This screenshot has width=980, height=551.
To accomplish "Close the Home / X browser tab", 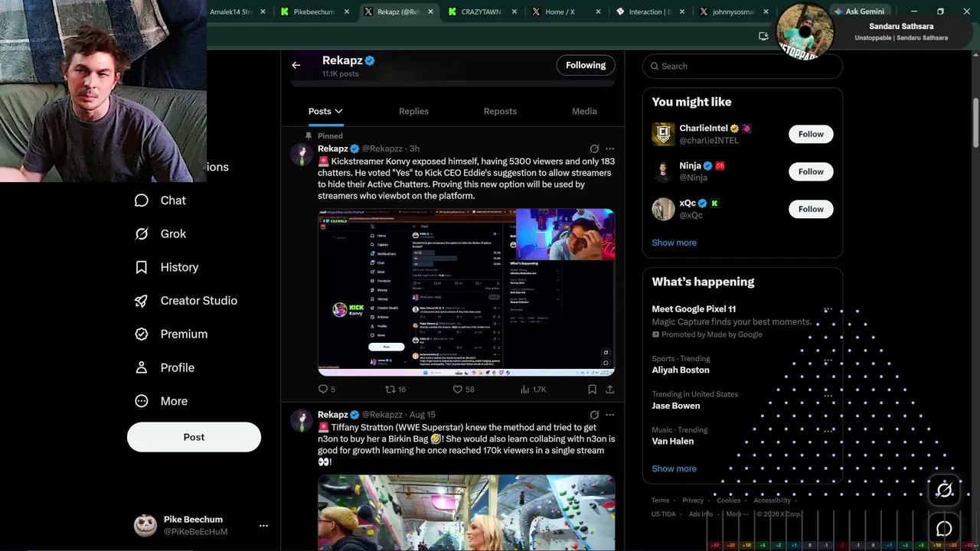I will [x=598, y=11].
